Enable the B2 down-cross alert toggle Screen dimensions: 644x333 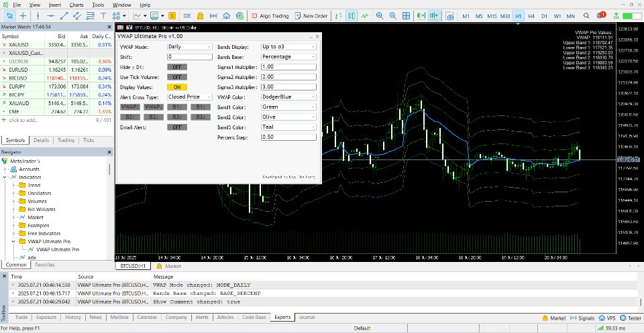(154, 117)
